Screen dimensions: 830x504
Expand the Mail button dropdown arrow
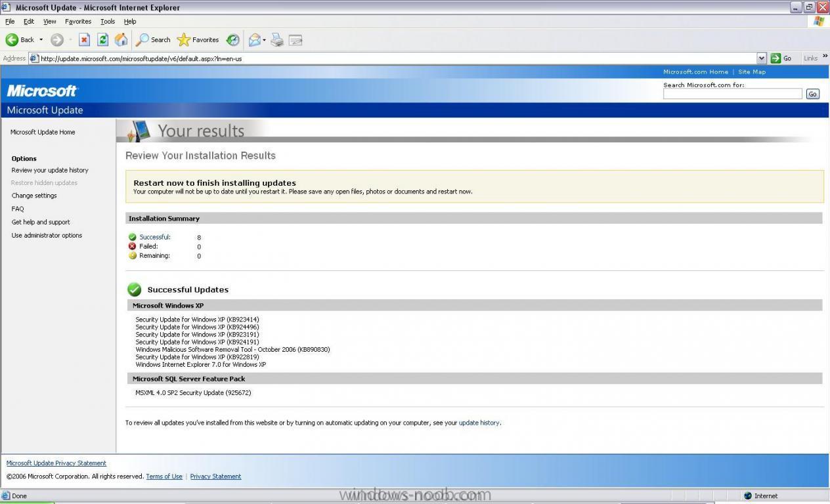[264, 40]
